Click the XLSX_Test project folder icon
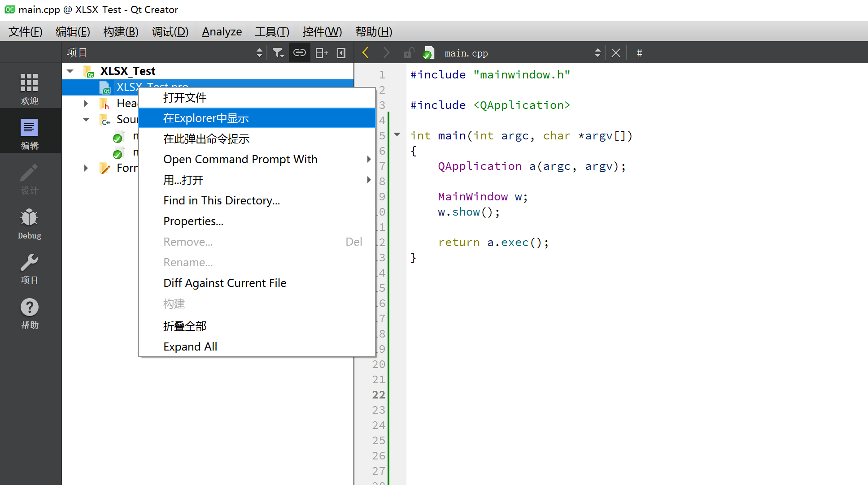Image resolution: width=868 pixels, height=485 pixels. [x=89, y=71]
